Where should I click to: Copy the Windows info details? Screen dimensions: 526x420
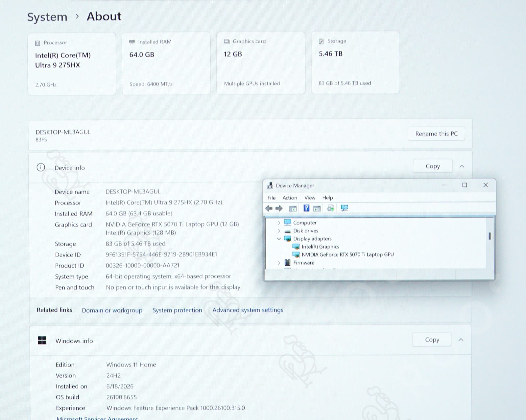[x=432, y=340]
